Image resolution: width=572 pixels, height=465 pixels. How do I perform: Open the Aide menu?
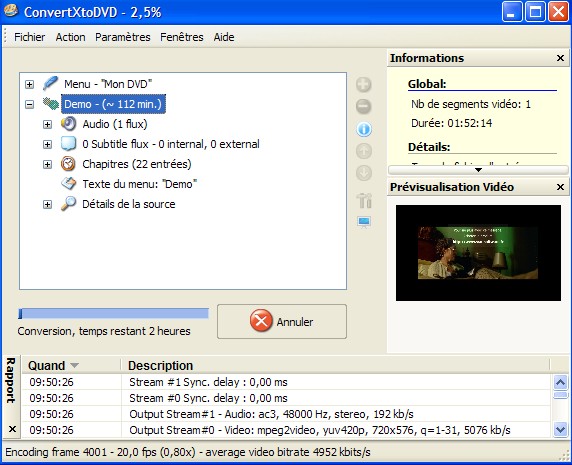[224, 37]
